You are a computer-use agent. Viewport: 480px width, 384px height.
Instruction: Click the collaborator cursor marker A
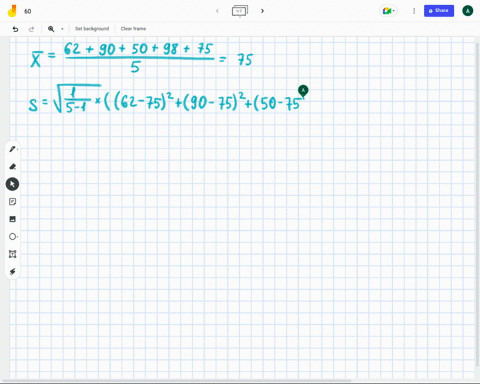pos(303,90)
